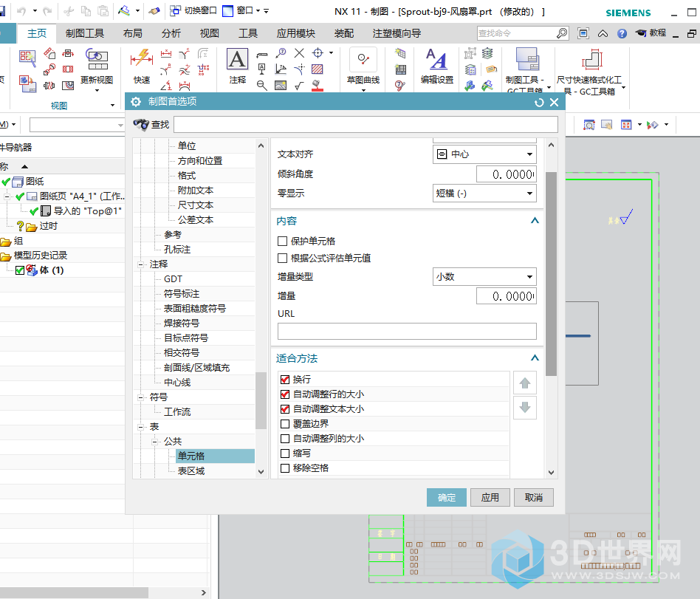
Task: Open the 编辑设置 edit settings tool
Action: [x=436, y=61]
